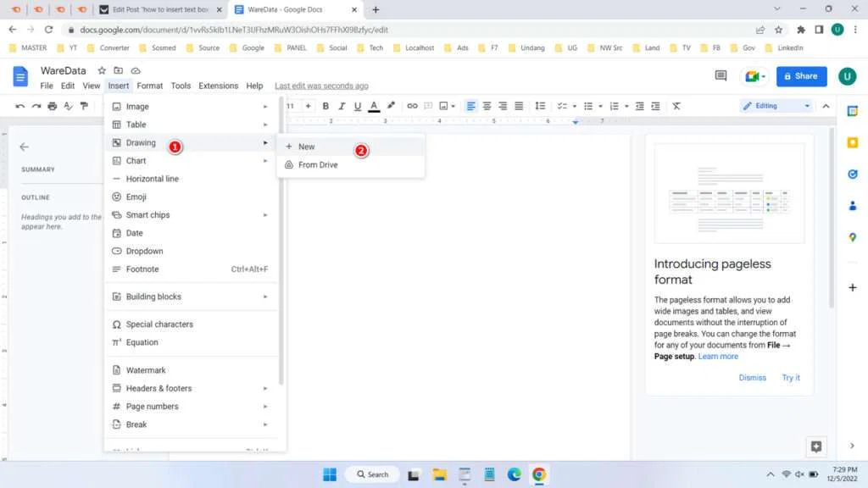
Task: Add a comment using the toolbar icon
Action: pyautogui.click(x=428, y=106)
